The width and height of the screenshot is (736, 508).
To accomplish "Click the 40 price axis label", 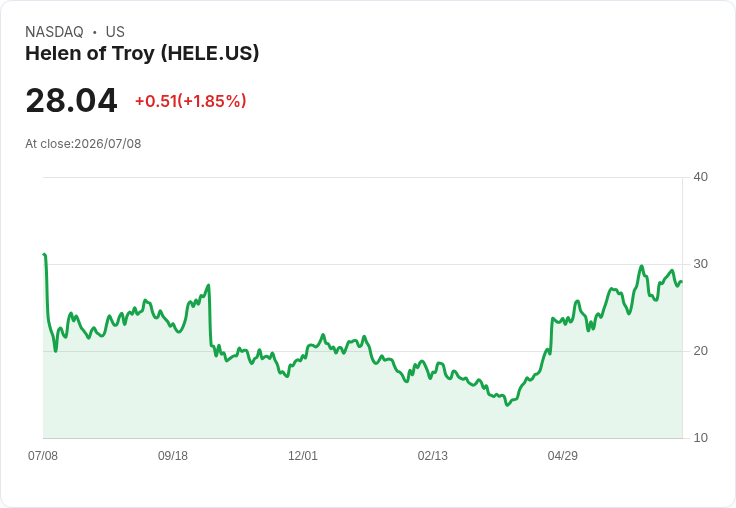I will tap(700, 177).
